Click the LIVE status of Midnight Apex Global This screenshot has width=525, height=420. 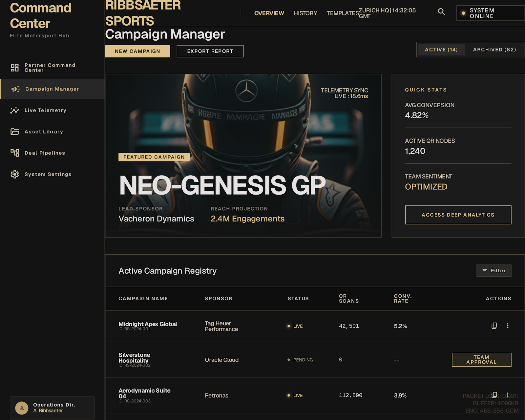tap(295, 326)
